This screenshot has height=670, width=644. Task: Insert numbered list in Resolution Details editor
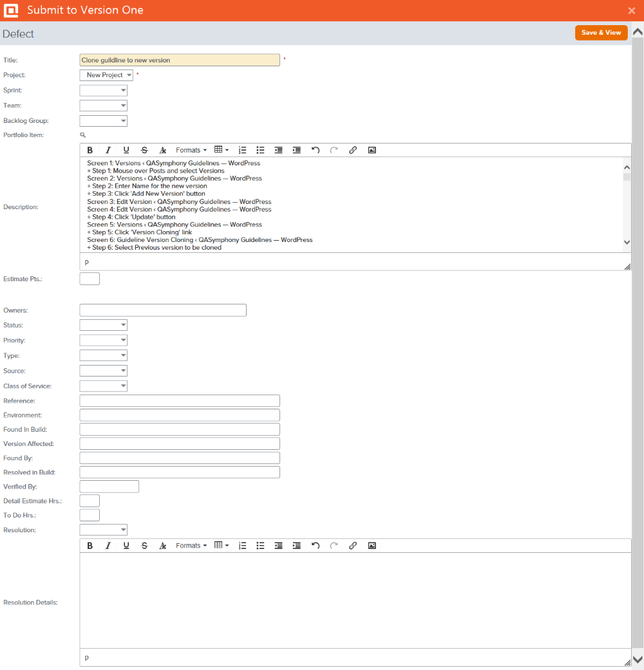pyautogui.click(x=242, y=546)
